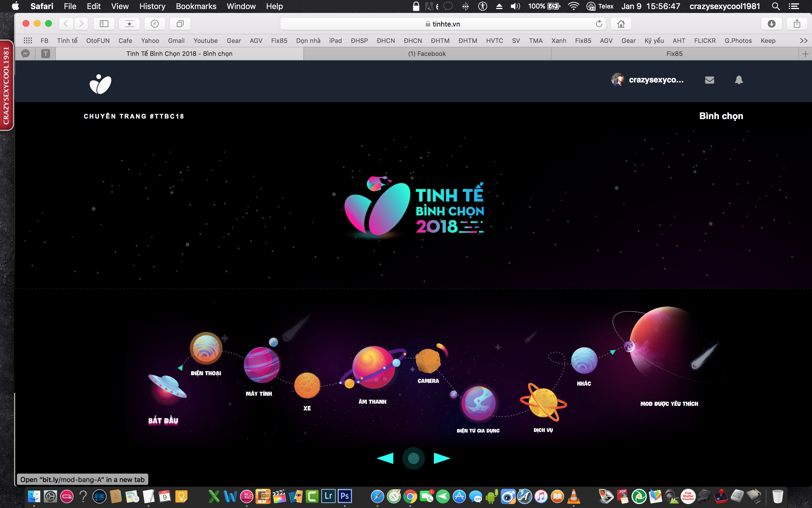Open the Bình chọn link
812x508 pixels.
(721, 116)
